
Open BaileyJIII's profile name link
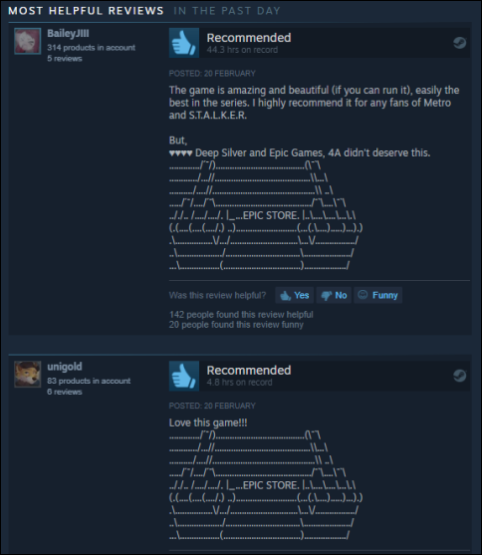pyautogui.click(x=68, y=34)
